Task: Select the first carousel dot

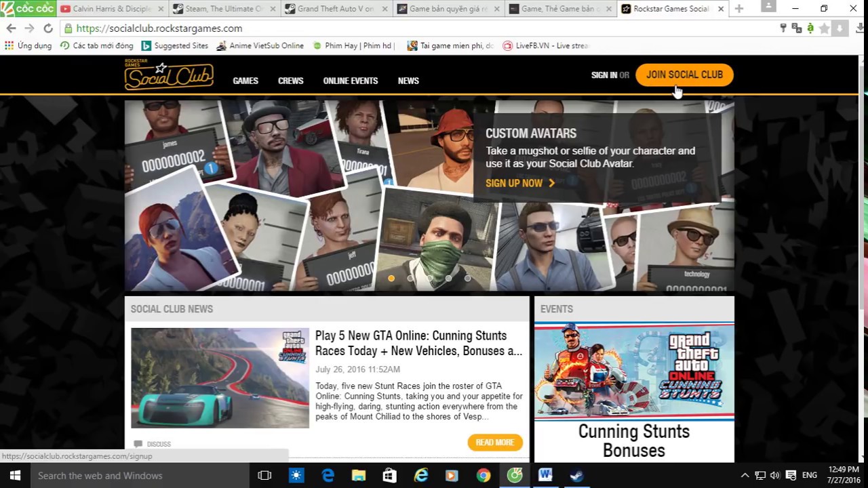Action: click(x=391, y=278)
